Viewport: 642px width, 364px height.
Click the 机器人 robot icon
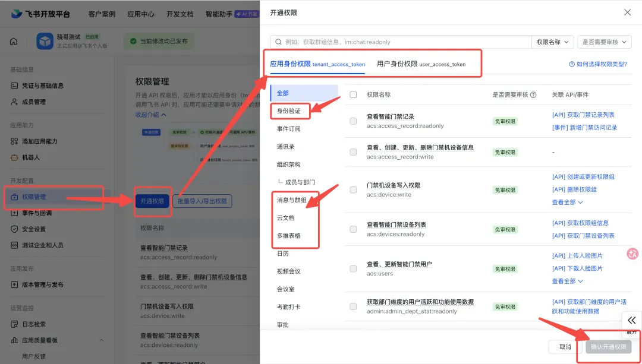[x=14, y=157]
